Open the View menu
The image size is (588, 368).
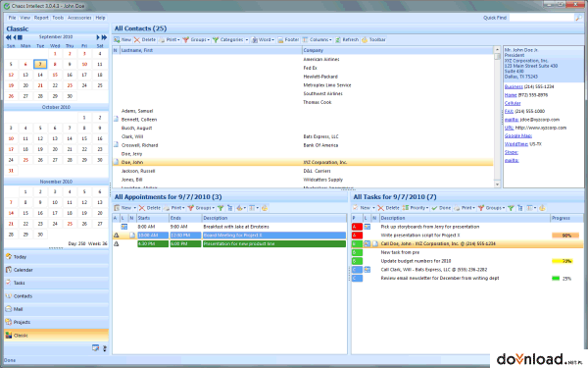(25, 18)
